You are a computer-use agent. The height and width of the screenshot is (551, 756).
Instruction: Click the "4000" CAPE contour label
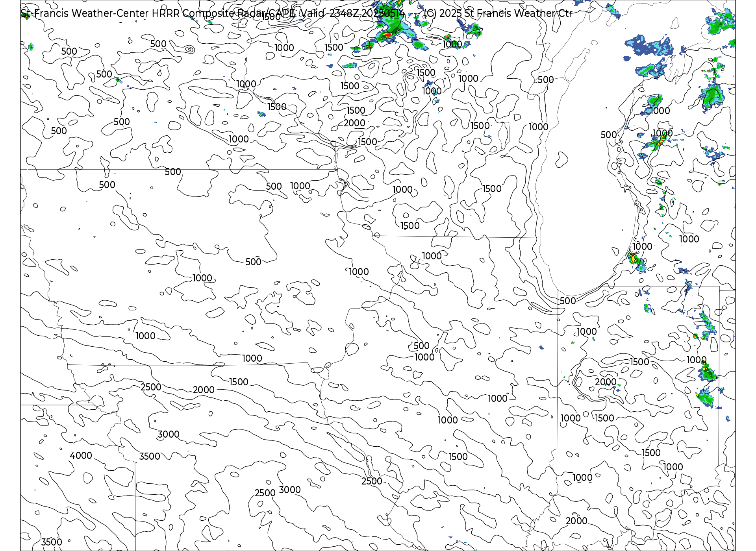pos(81,455)
